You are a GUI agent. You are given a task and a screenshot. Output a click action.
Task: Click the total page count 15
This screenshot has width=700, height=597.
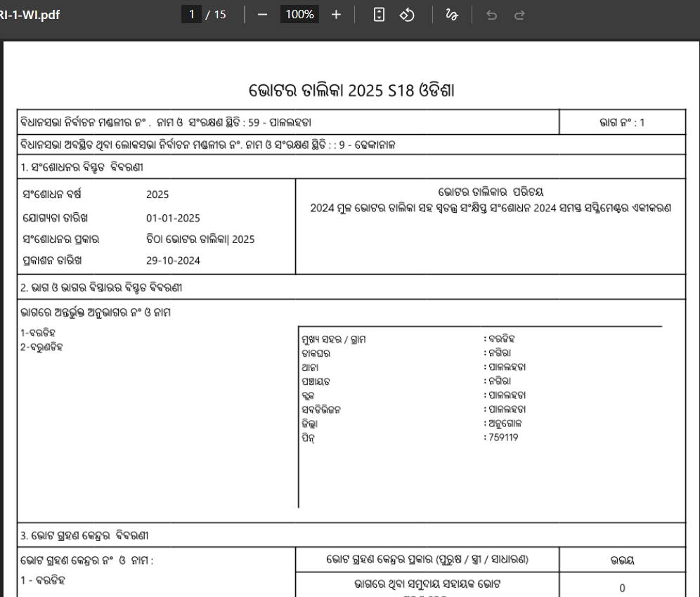pyautogui.click(x=219, y=15)
